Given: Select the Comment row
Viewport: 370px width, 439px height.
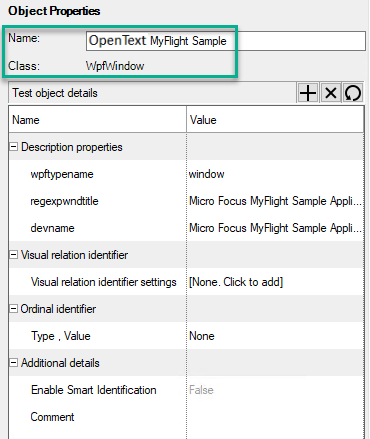Looking at the screenshot, I should [186, 417].
